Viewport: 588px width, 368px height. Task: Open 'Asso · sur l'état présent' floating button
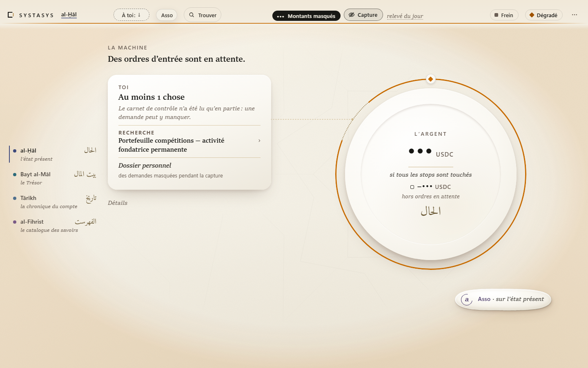[x=503, y=299]
